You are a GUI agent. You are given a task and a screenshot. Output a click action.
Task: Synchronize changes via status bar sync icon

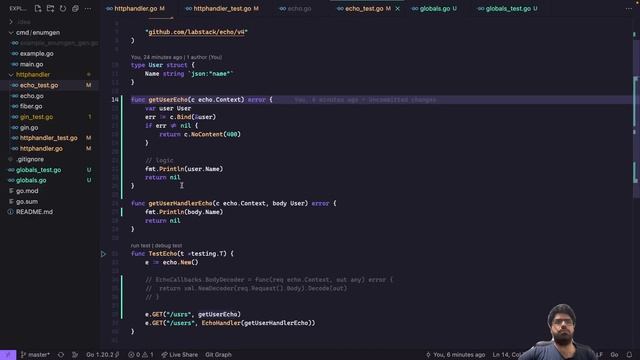(x=61, y=355)
